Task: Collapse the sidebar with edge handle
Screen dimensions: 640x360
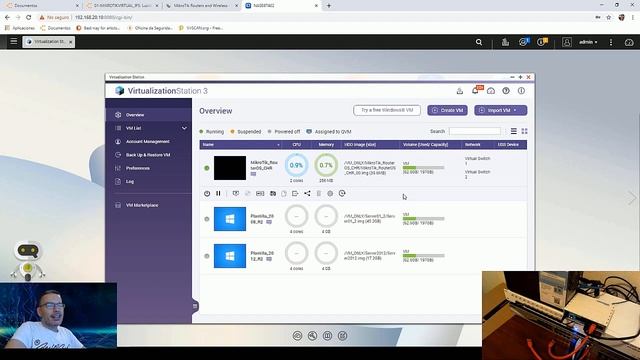Action: [x=195, y=306]
